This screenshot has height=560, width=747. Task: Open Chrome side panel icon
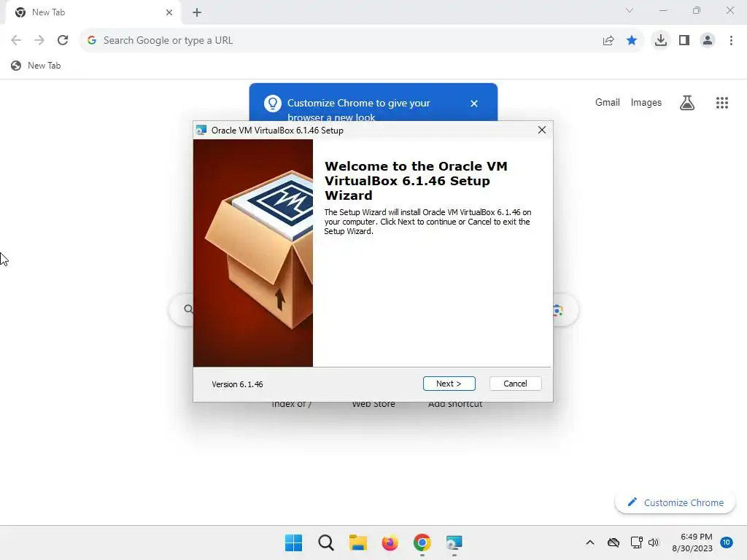(684, 41)
